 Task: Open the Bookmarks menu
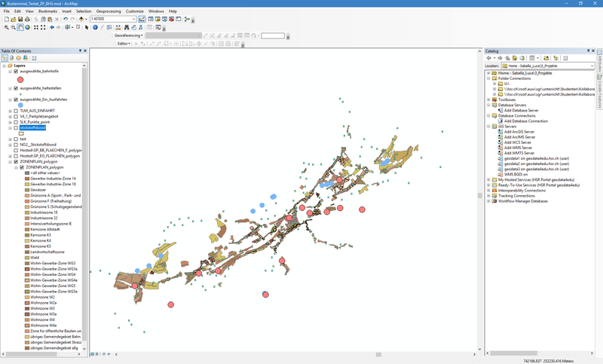pos(47,11)
